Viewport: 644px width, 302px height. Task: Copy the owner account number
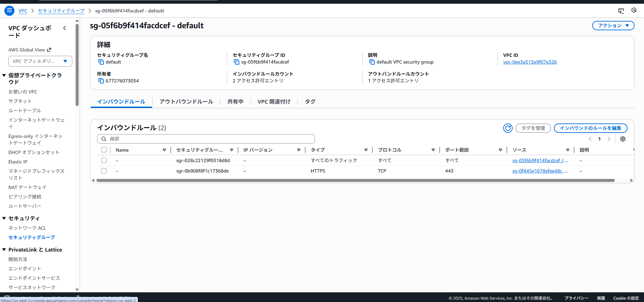pos(101,81)
